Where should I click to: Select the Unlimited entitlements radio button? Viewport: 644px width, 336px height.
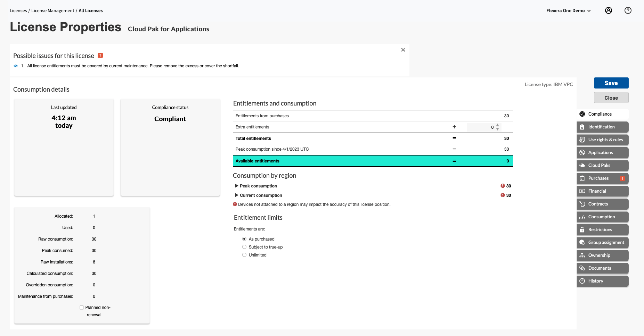click(244, 255)
